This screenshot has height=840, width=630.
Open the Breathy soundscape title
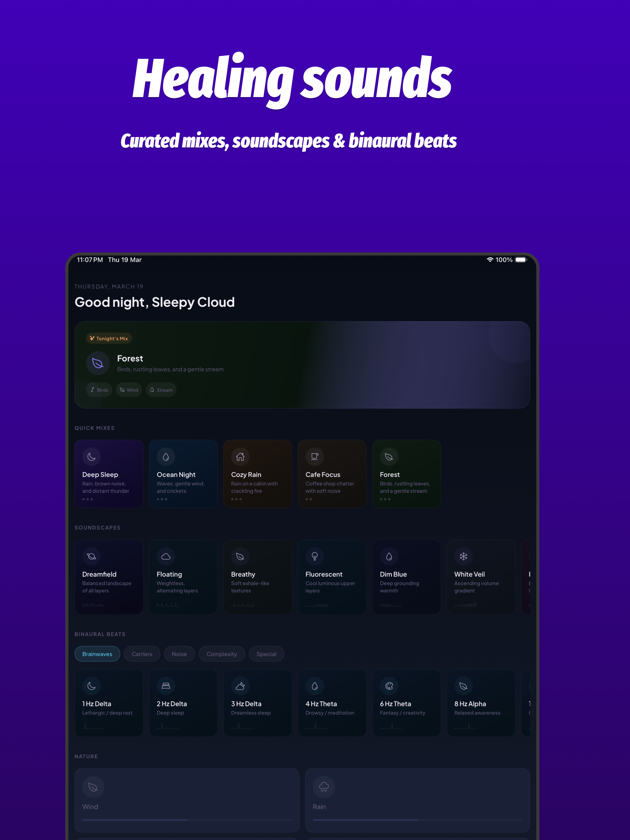coord(243,574)
